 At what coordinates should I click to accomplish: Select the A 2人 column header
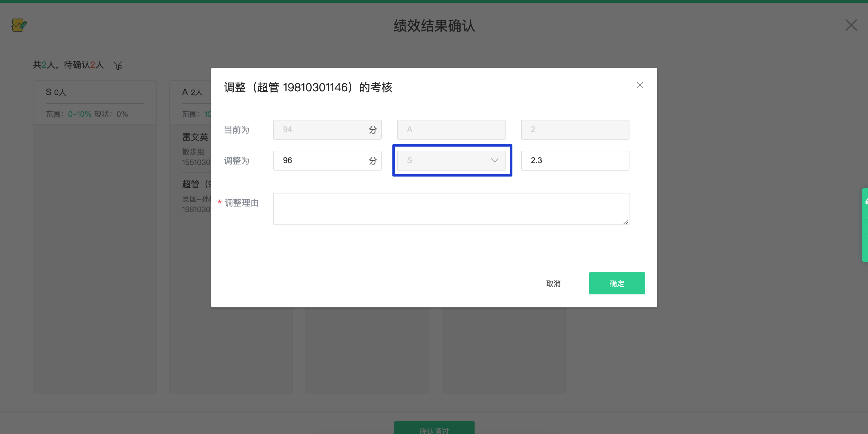(x=192, y=92)
